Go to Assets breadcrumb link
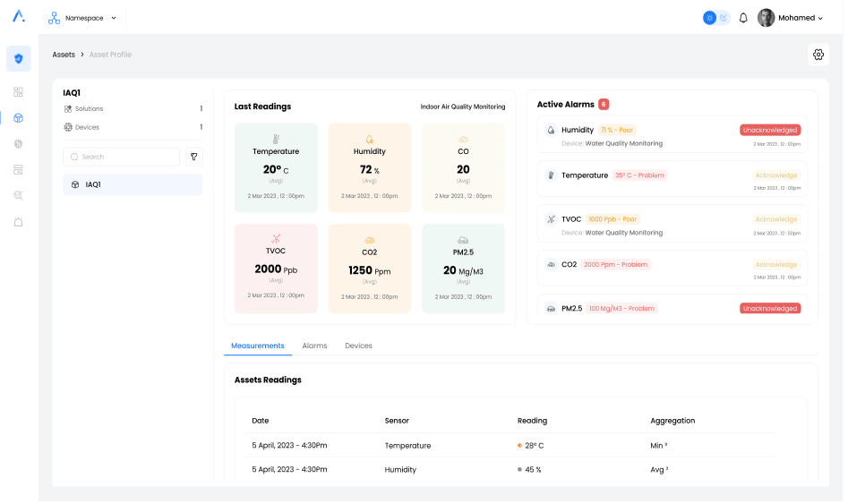 tap(64, 55)
